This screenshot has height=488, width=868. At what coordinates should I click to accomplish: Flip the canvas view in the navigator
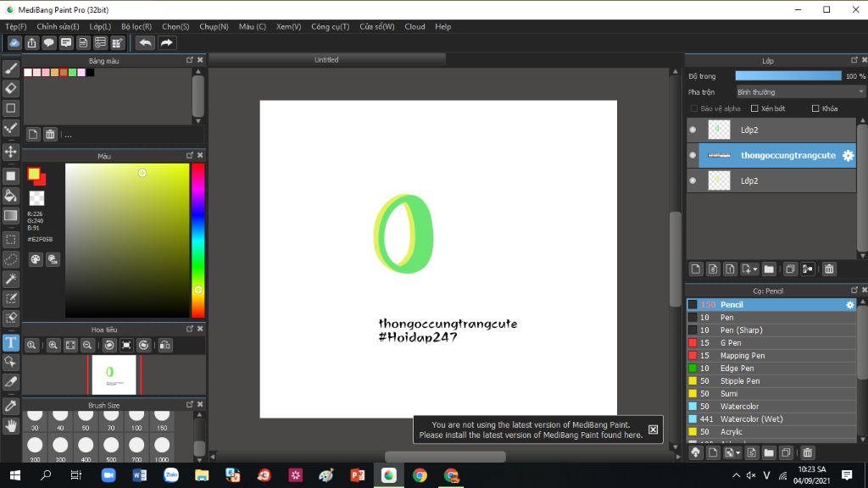coord(165,346)
